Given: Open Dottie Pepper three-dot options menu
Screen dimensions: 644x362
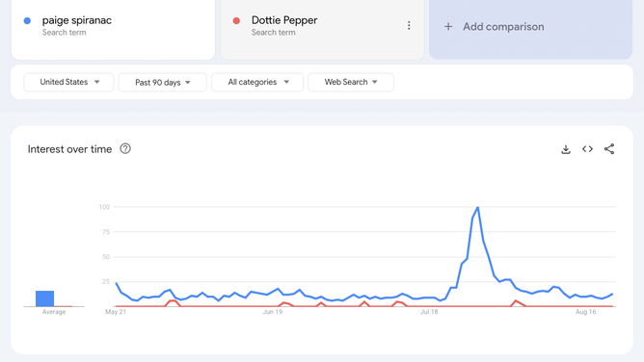Looking at the screenshot, I should [409, 25].
